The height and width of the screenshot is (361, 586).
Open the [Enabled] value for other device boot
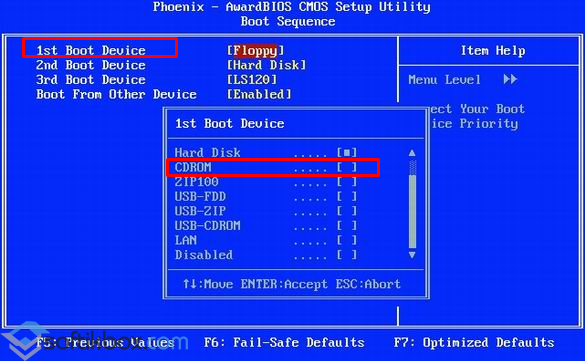[x=259, y=94]
